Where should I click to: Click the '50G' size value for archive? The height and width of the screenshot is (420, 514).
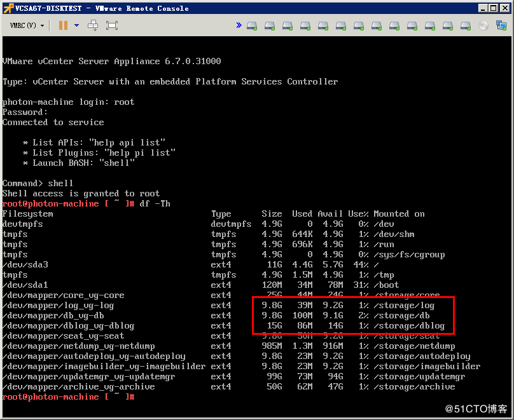274,386
